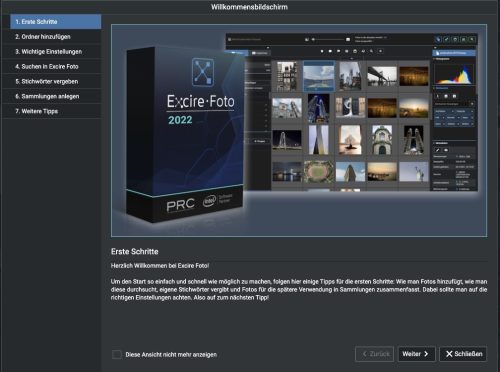
Task: Click the Intel partner badge on product box
Action: (217, 200)
